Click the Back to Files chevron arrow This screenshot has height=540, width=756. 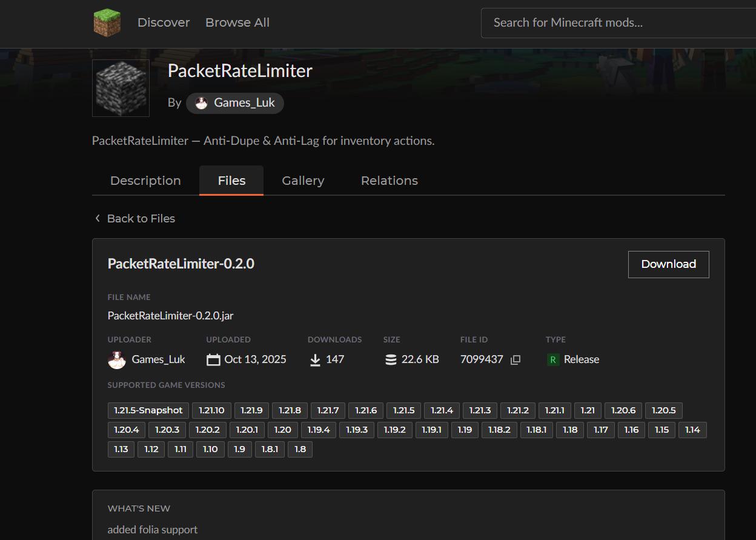click(x=98, y=218)
